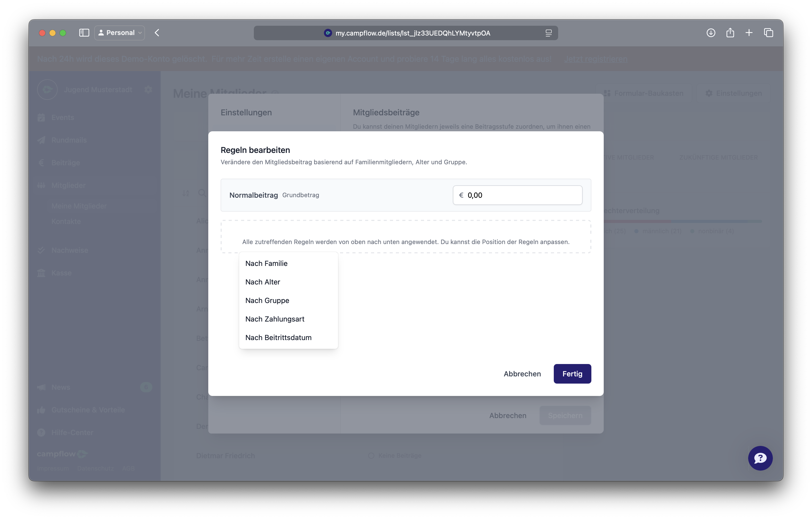Image resolution: width=812 pixels, height=519 pixels.
Task: Open the Safari share icon
Action: (x=730, y=33)
